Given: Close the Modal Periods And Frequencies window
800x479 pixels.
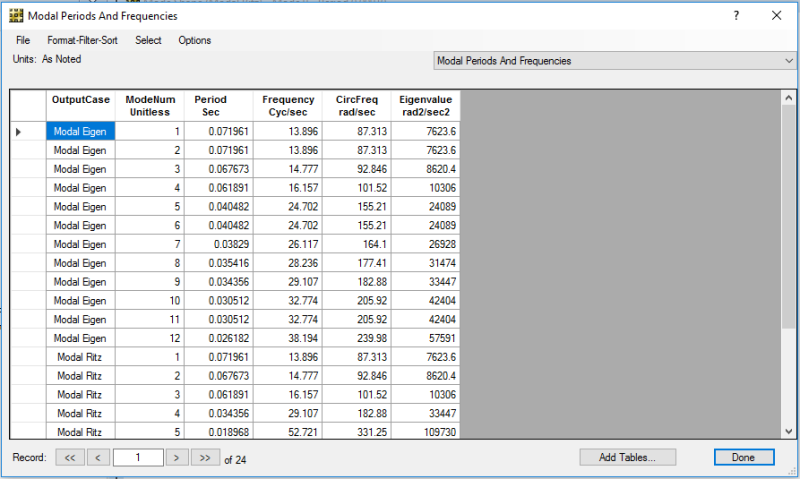Looking at the screenshot, I should coord(776,16).
